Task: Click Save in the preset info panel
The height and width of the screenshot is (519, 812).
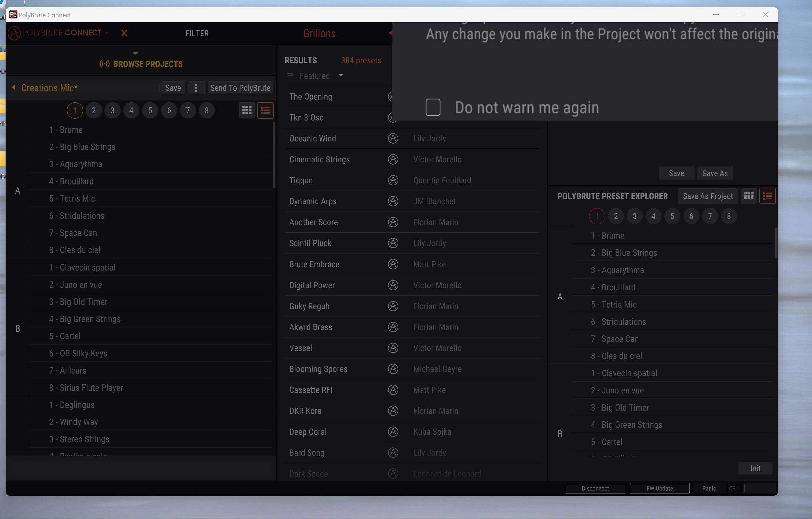Action: coord(676,173)
